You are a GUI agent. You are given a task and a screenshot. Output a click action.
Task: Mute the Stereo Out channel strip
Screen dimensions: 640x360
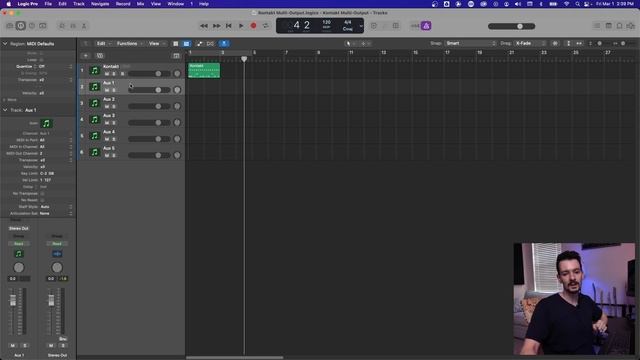tap(51, 346)
